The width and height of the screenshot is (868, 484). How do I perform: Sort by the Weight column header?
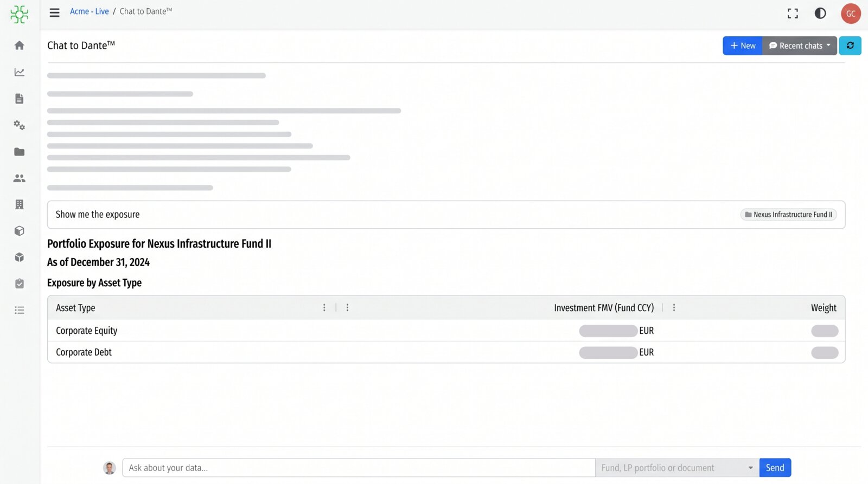[824, 308]
